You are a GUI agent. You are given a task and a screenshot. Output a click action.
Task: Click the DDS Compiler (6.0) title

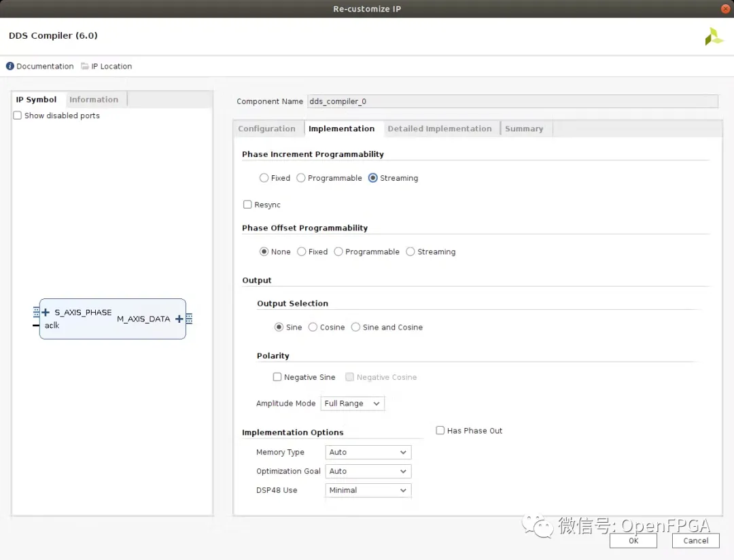[54, 35]
